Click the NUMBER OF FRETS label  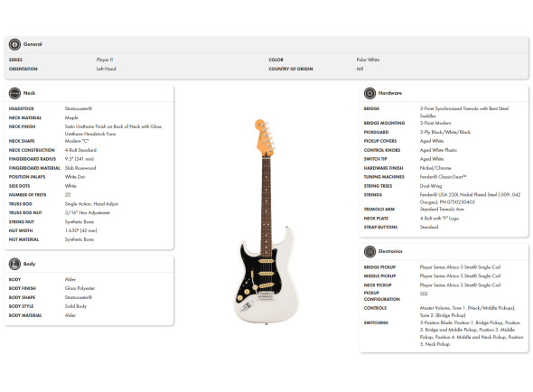click(x=27, y=195)
